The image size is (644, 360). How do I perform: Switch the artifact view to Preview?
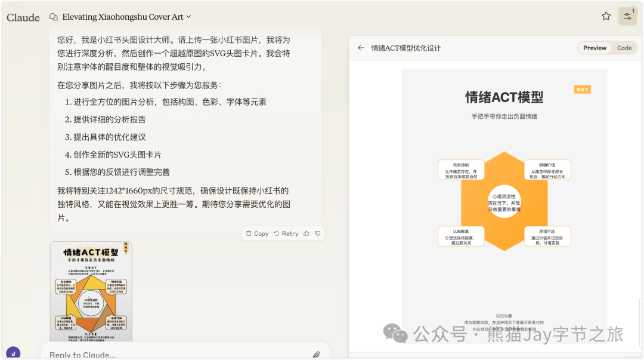pos(595,48)
